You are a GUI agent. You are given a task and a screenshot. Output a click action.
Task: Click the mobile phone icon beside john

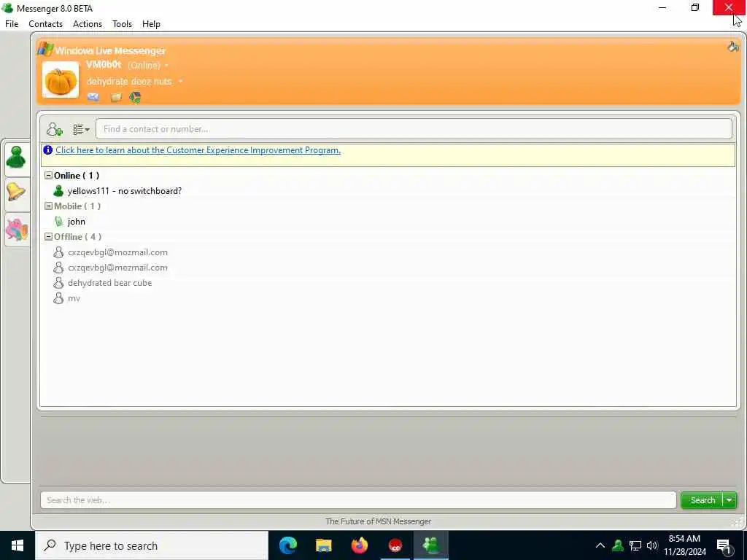[x=58, y=222]
